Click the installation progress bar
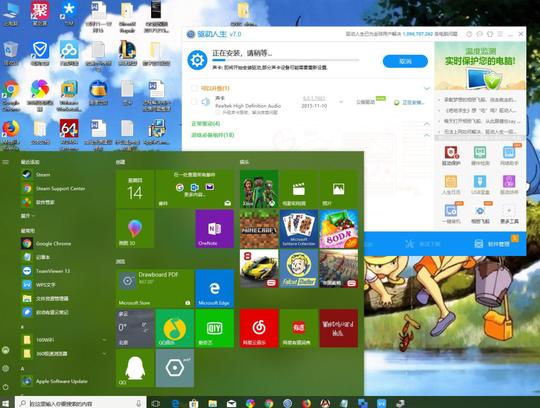 pos(286,60)
